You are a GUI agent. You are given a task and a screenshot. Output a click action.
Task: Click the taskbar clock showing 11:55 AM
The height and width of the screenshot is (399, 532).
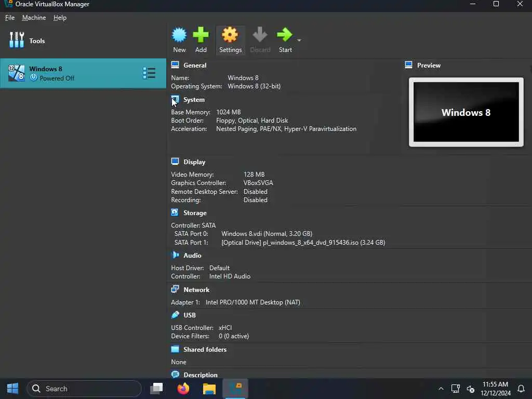tap(495, 384)
